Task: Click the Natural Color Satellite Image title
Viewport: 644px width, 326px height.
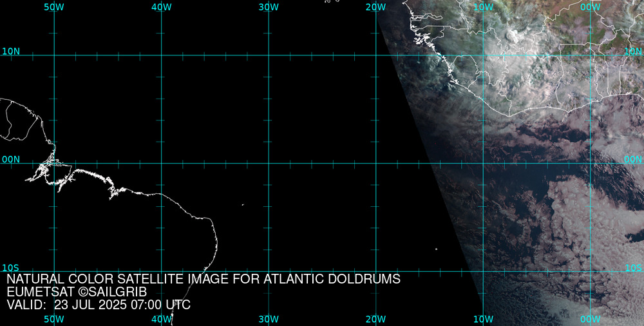Action: coord(204,279)
